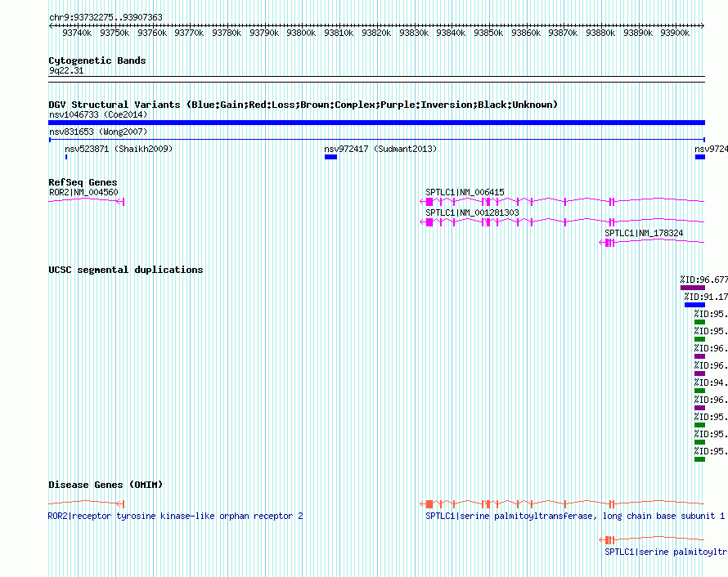Click the magenta SPTLC1 NM_178324 short transcript glyph
Image resolution: width=728 pixels, height=577 pixels.
[x=652, y=242]
